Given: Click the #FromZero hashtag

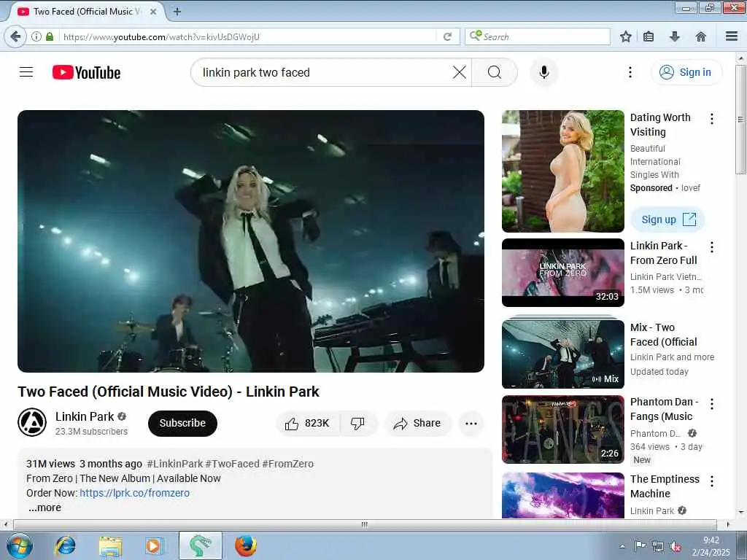Looking at the screenshot, I should (287, 464).
